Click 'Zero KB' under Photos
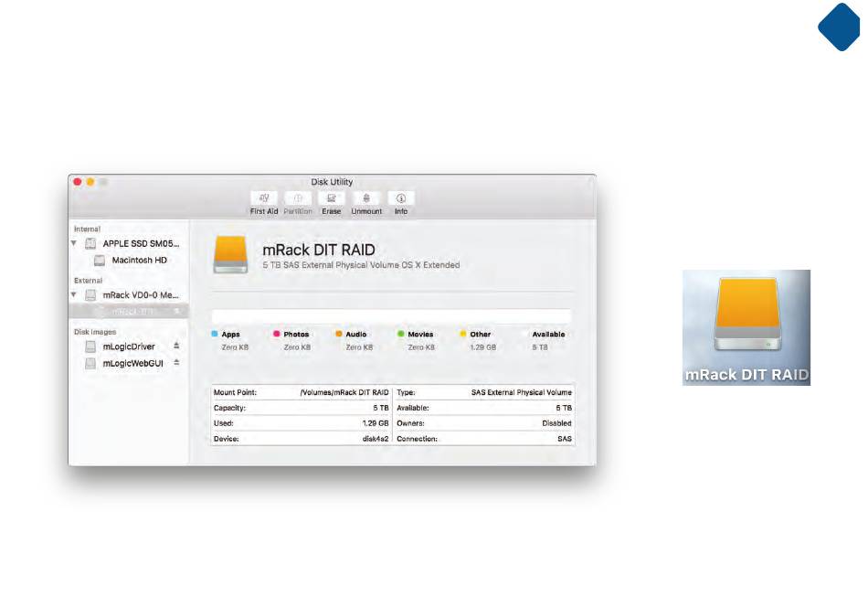Screen dimensions: 868x597 coord(297,347)
